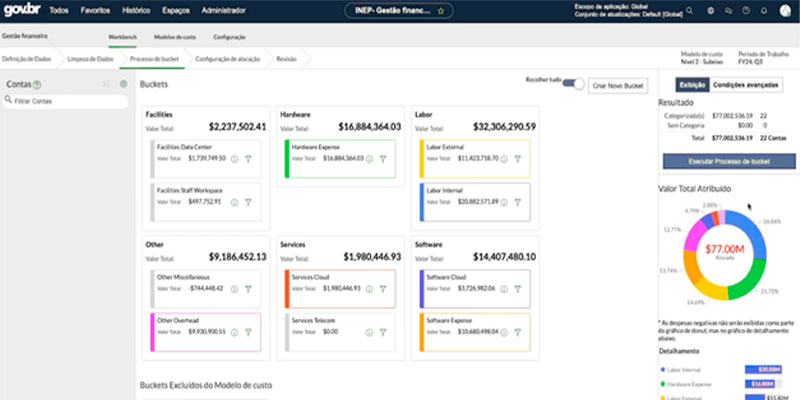Viewport: 800px width, 400px height.
Task: Click the Hardware total $16,884,364.03
Action: [x=369, y=127]
